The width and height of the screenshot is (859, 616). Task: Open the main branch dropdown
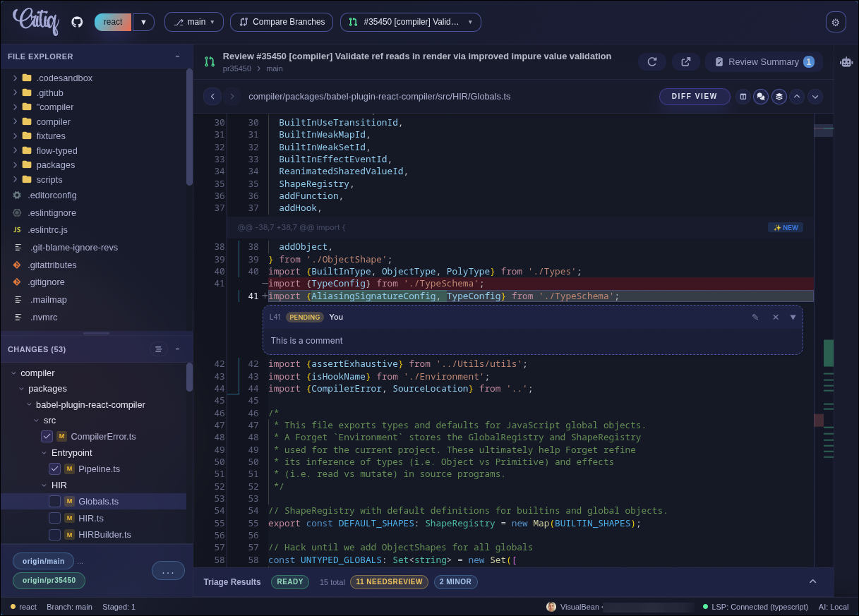(193, 22)
